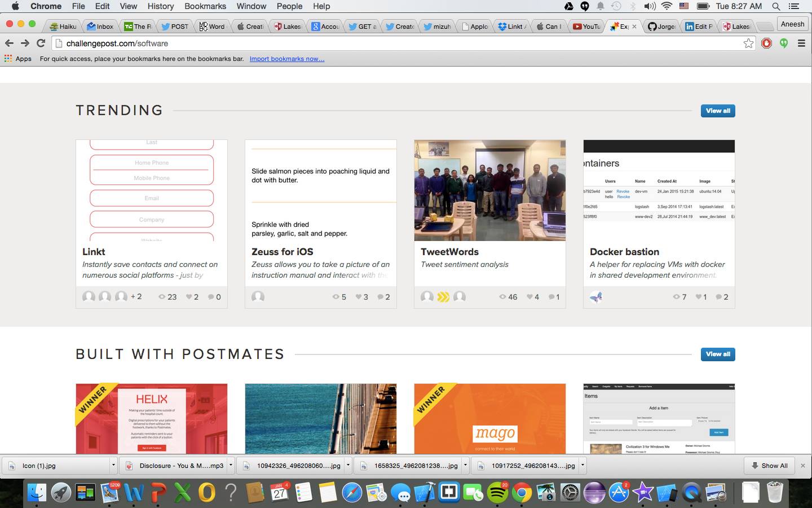Close the downloads bar
Image resolution: width=812 pixels, height=508 pixels.
(x=803, y=466)
